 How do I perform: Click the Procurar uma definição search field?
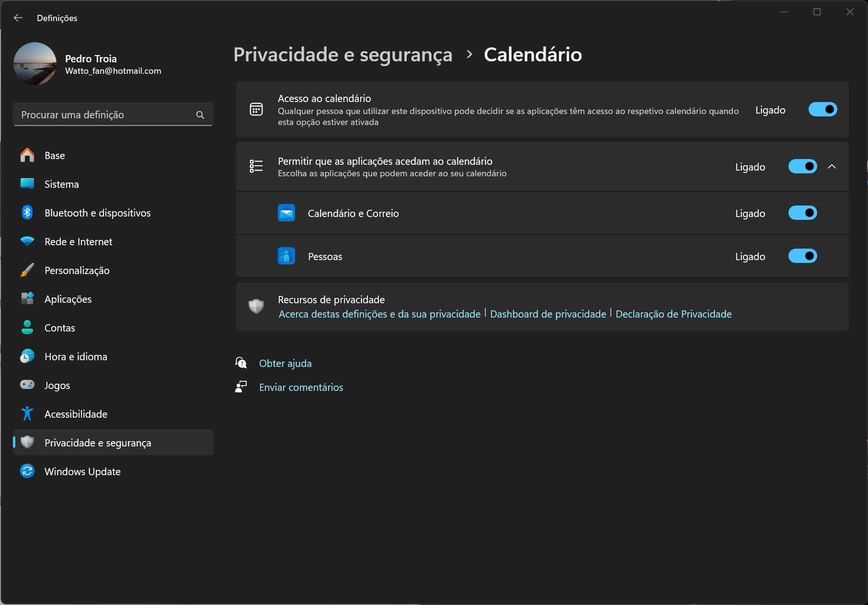[x=105, y=115]
